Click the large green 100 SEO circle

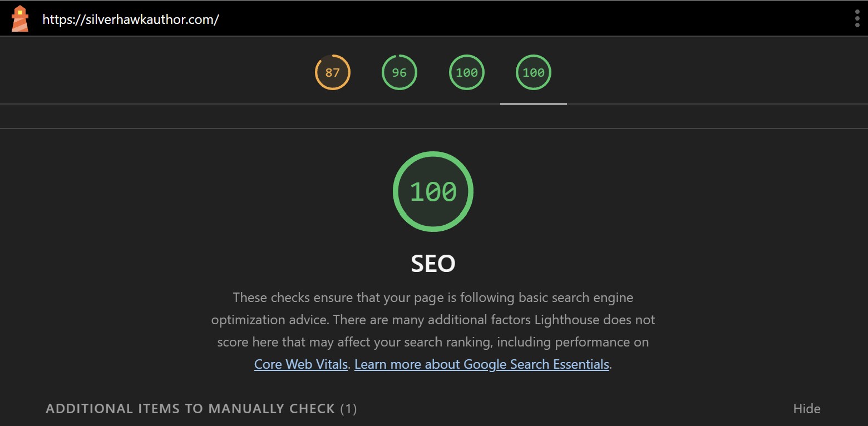433,191
